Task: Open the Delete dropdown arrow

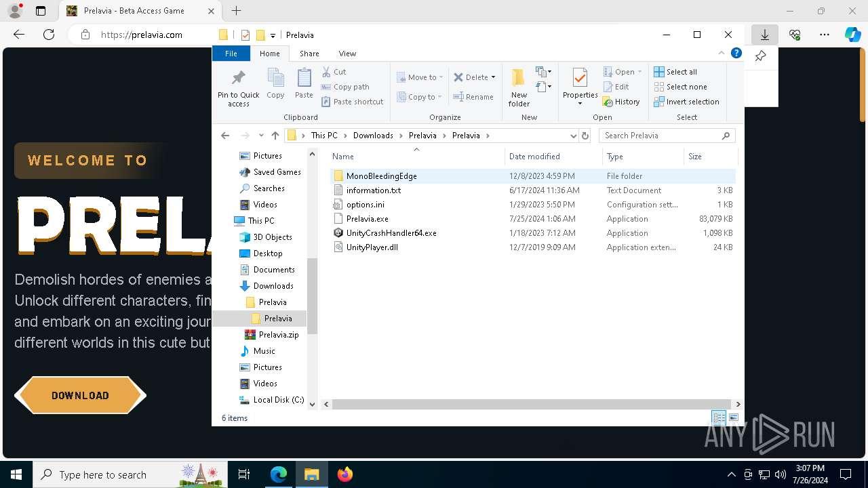Action: click(493, 77)
